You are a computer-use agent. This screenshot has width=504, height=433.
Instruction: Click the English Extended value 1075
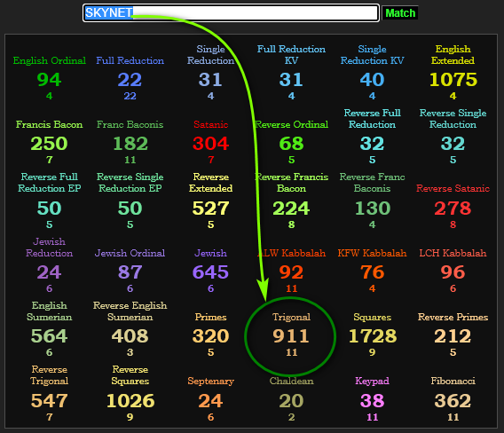[x=453, y=79]
